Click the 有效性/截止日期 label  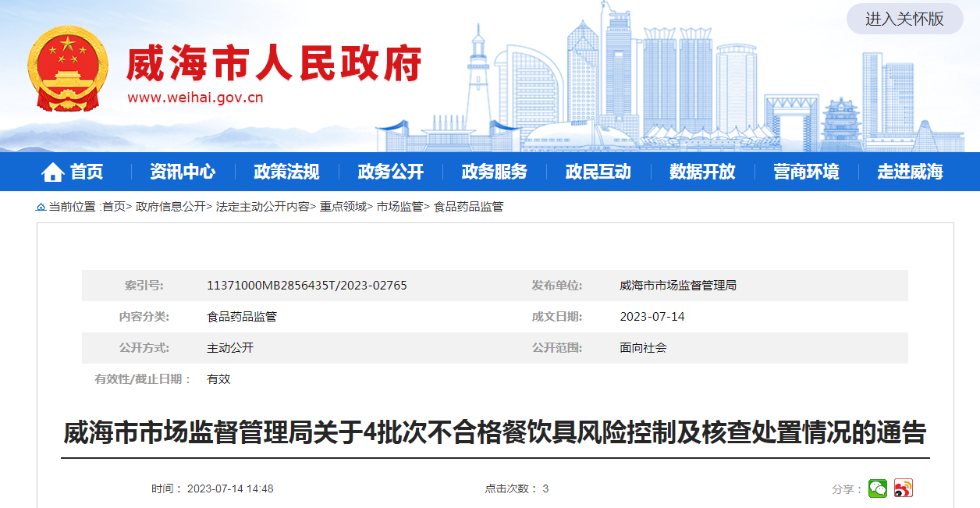143,379
